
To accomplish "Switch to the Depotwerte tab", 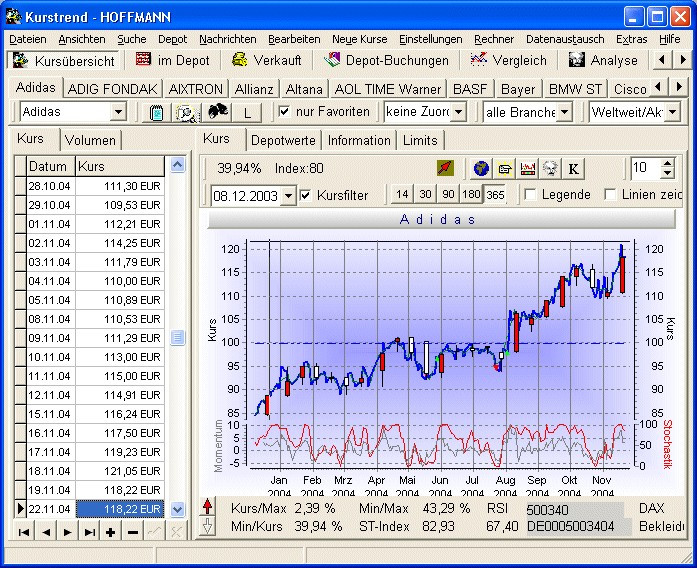I will tap(283, 140).
